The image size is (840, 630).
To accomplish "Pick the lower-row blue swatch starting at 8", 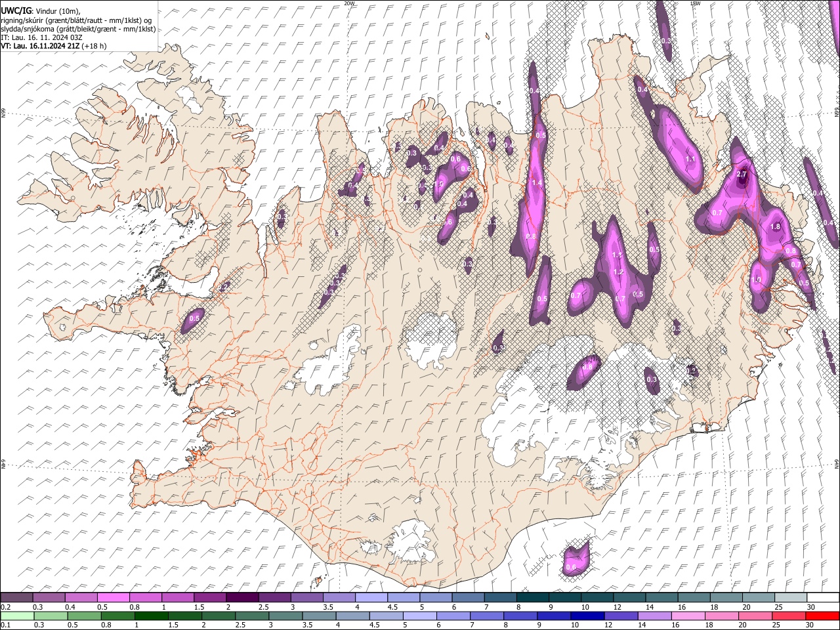I will click(521, 616).
